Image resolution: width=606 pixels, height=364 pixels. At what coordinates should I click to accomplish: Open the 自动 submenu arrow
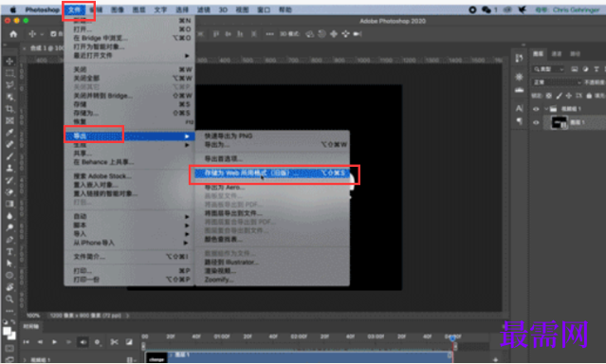187,216
